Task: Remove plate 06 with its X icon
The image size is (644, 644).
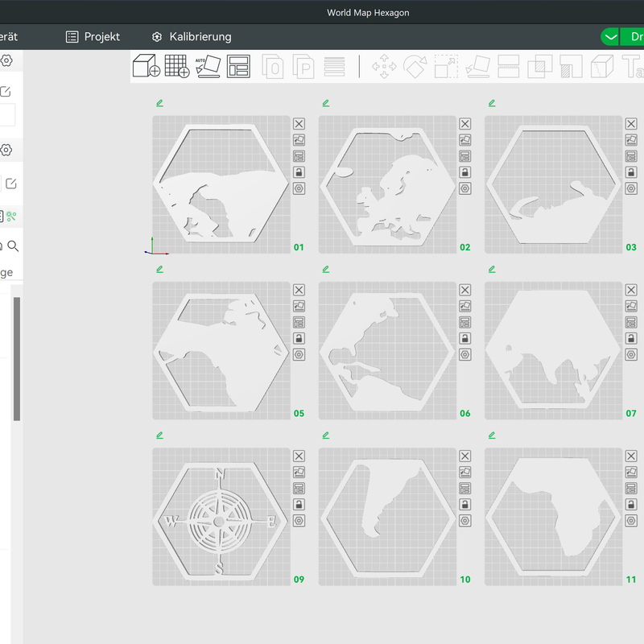Action: click(465, 290)
